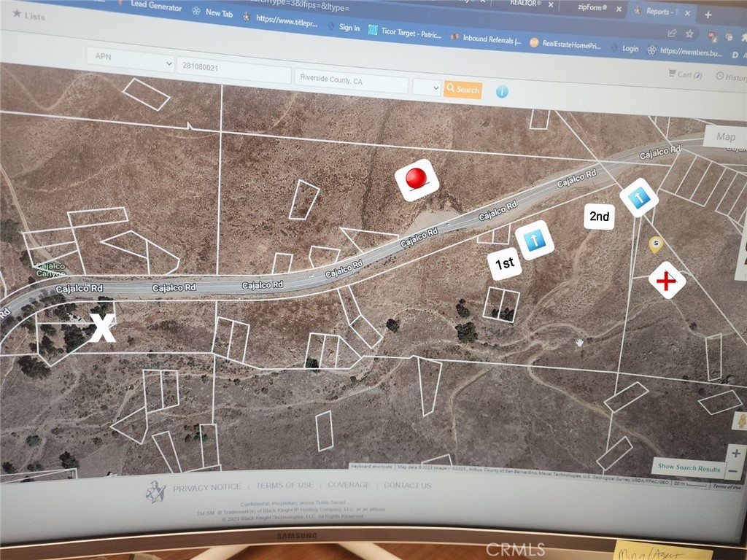747x560 pixels.
Task: Click the red pin map marker
Action: [x=416, y=179]
